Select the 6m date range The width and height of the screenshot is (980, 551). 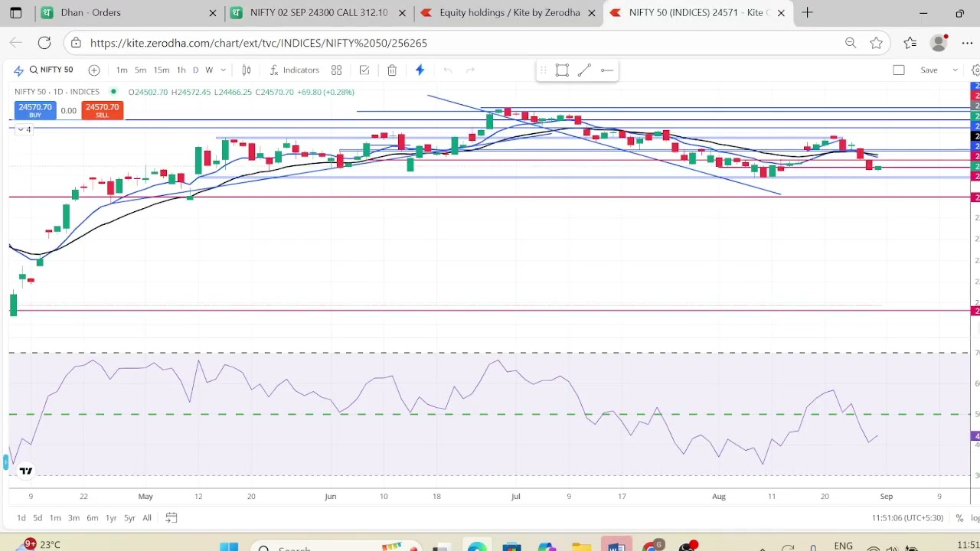(92, 518)
